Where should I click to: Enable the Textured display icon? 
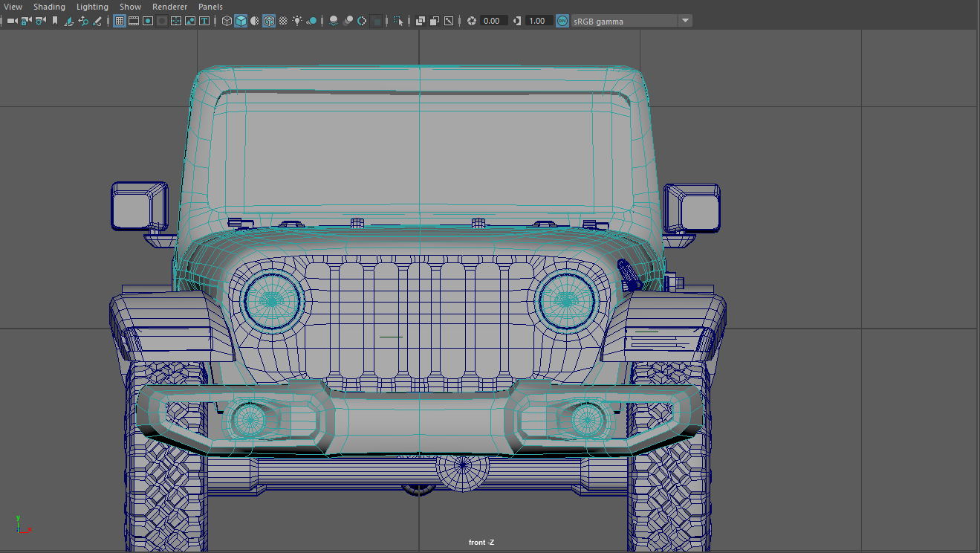(283, 21)
